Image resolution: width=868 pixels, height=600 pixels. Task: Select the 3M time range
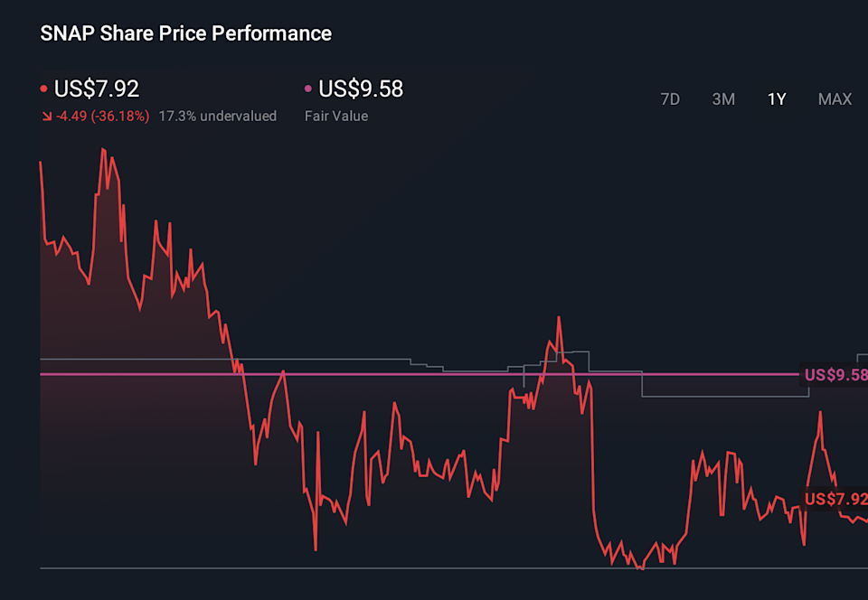[x=723, y=99]
